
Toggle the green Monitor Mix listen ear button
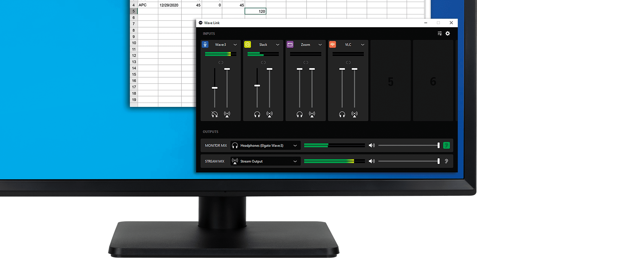pos(446,145)
